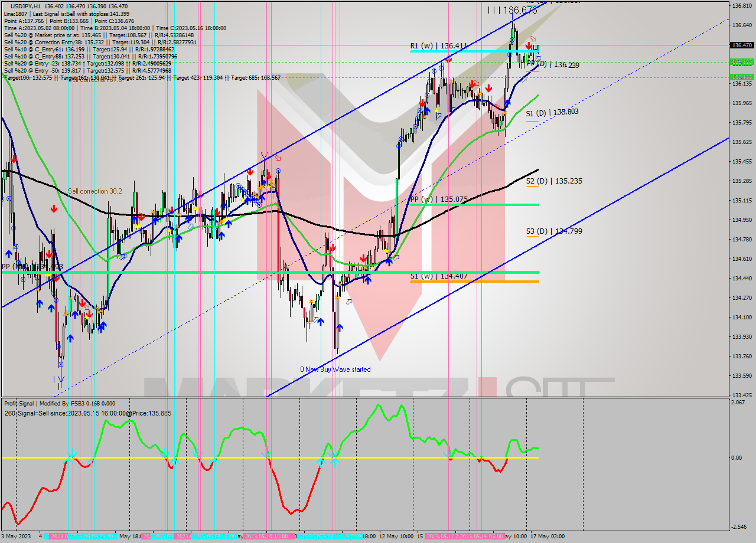Click the pink '2023.05.10 10:00' time marker
This screenshot has width=756, height=543.
[x=269, y=537]
